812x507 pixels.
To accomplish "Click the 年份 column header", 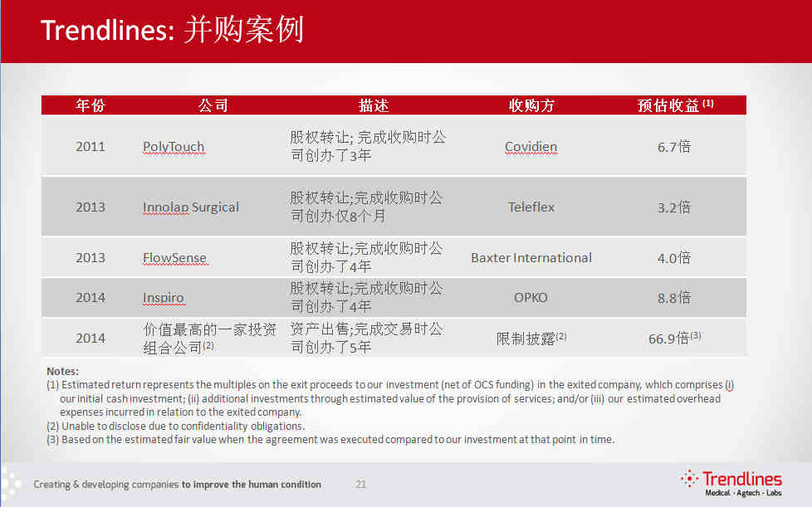I will (90, 105).
